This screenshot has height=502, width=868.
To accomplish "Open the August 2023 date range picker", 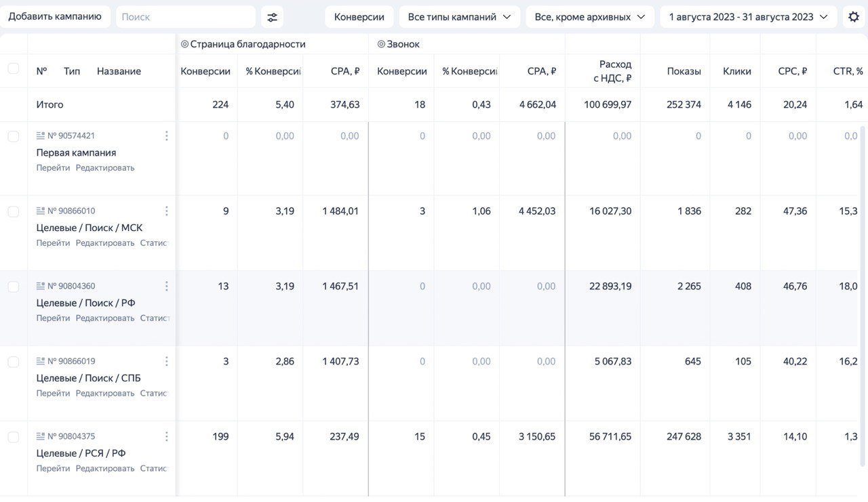I will pyautogui.click(x=748, y=17).
